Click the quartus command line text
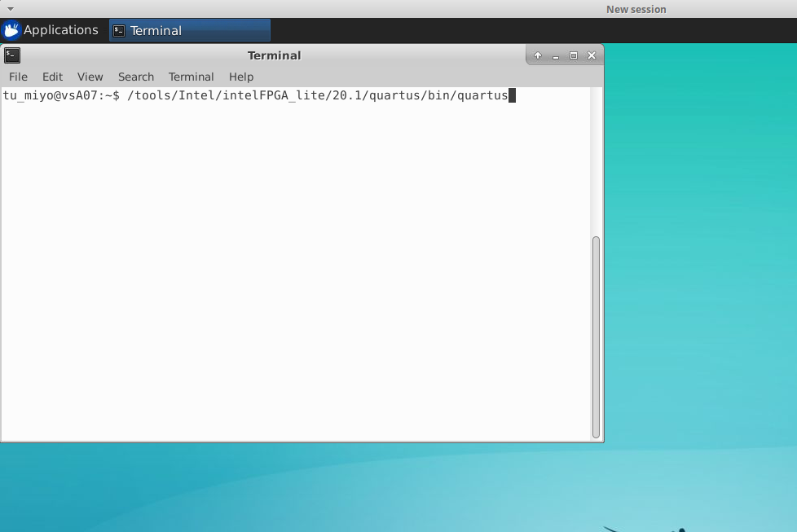 (318, 96)
